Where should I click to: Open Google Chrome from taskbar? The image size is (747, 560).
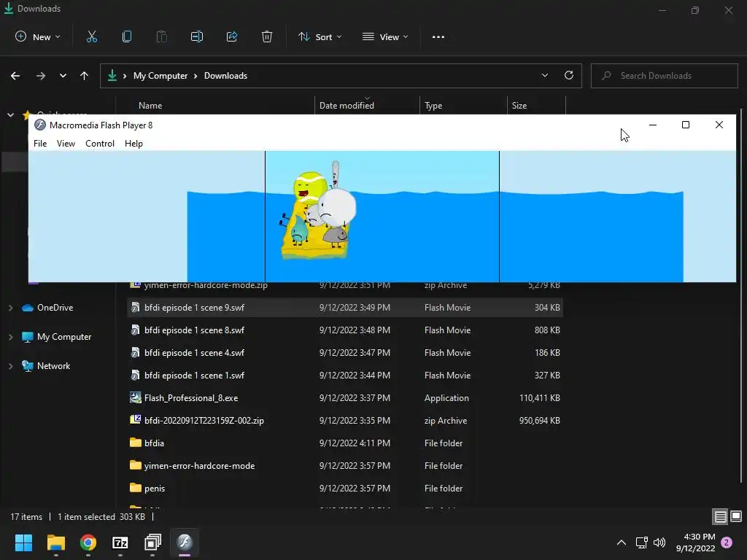point(88,542)
